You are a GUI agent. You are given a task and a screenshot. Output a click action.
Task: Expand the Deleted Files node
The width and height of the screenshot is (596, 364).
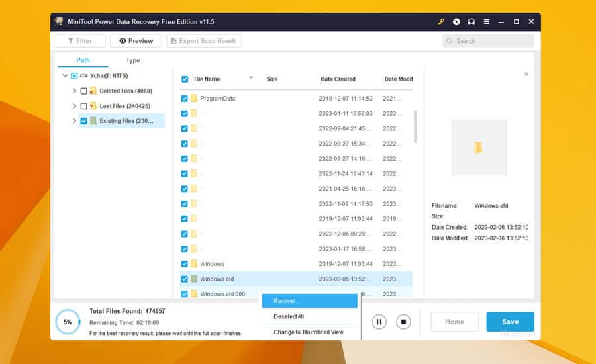point(74,91)
